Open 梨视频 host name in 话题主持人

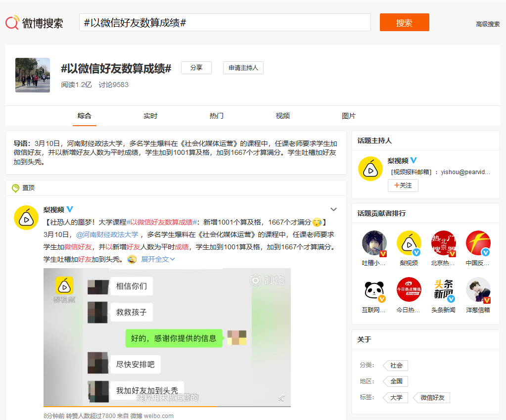coord(398,161)
